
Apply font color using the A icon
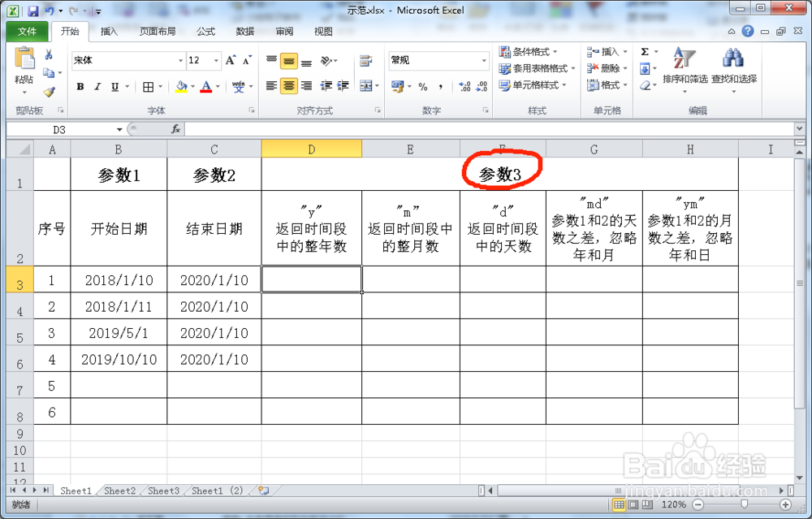pos(207,86)
